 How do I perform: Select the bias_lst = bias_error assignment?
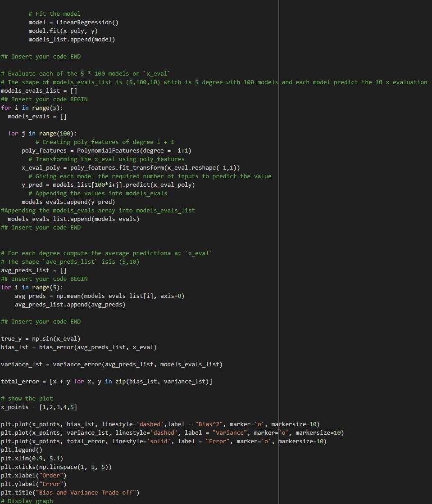(x=79, y=347)
